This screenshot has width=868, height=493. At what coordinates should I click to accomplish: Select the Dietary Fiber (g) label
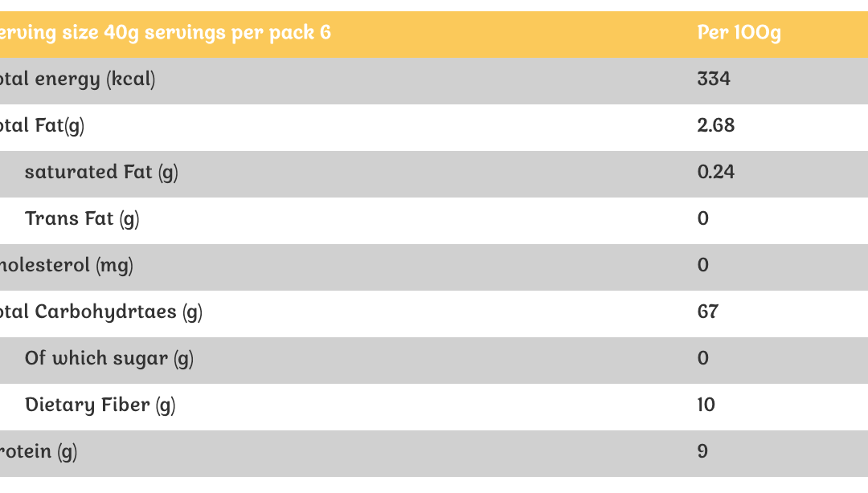click(x=100, y=405)
